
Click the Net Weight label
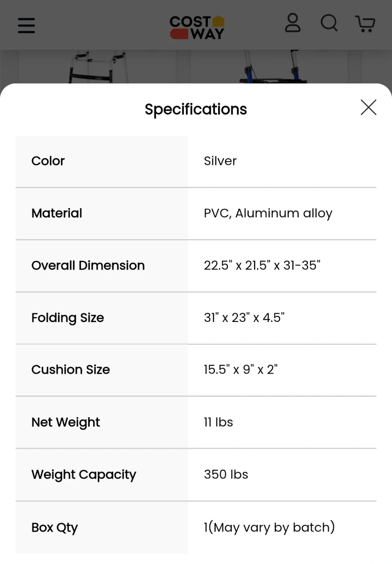pos(66,422)
